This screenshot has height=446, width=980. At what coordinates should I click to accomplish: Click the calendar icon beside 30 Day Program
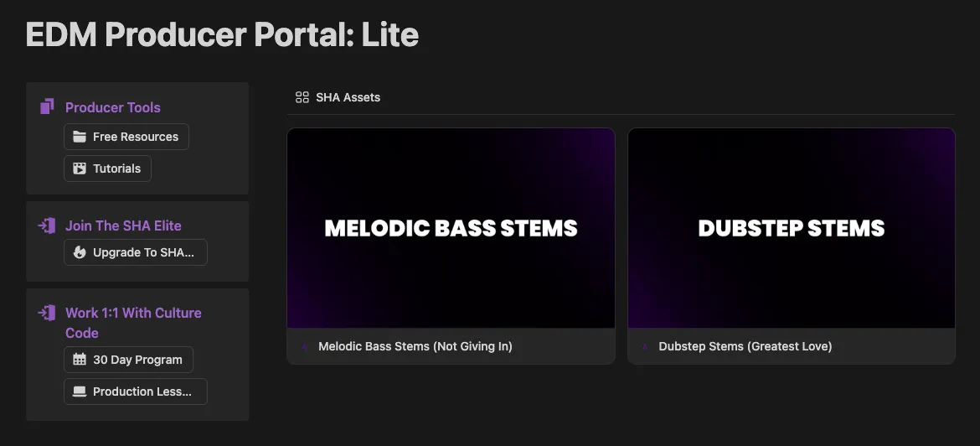point(80,360)
